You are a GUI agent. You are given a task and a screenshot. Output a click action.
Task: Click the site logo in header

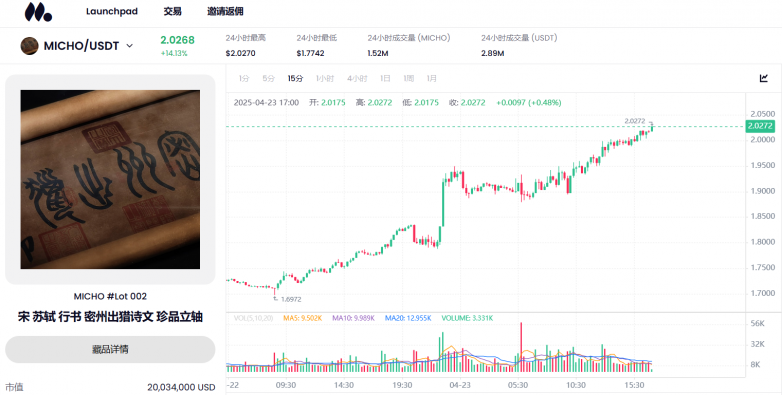pos(38,12)
